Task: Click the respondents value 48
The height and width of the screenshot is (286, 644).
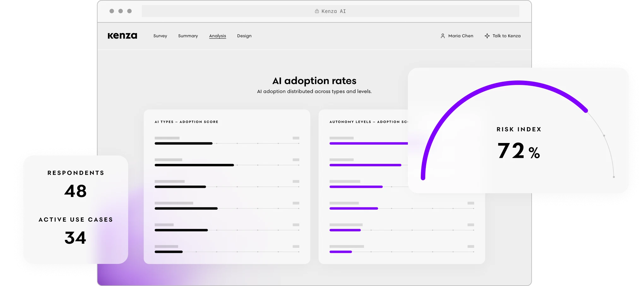Action: tap(75, 191)
